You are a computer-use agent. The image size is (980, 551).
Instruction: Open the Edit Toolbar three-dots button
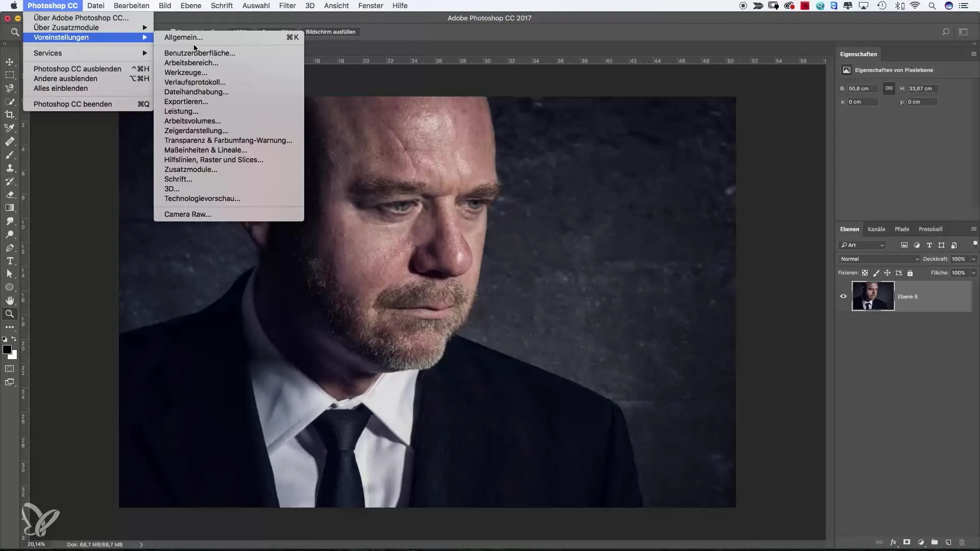coord(10,327)
